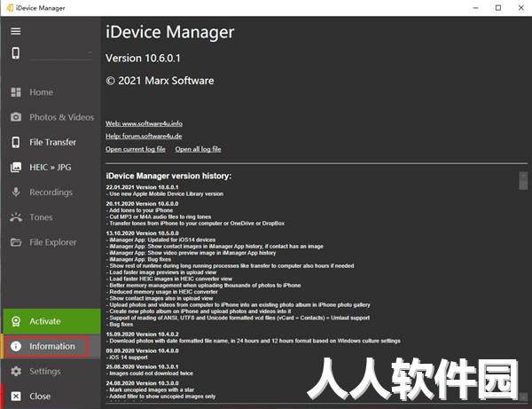Click the Recordings microphone icon
The width and height of the screenshot is (532, 409).
[16, 193]
